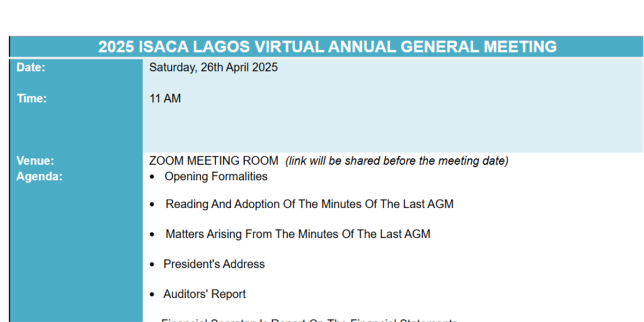The image size is (644, 322).
Task: Click the Venue: label
Action: (35, 161)
